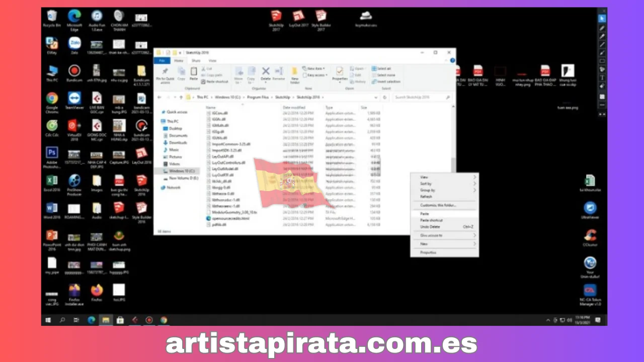Viewport: 644px width, 362px height.
Task: Select cursor tool in drawing toolbar
Action: (x=602, y=19)
